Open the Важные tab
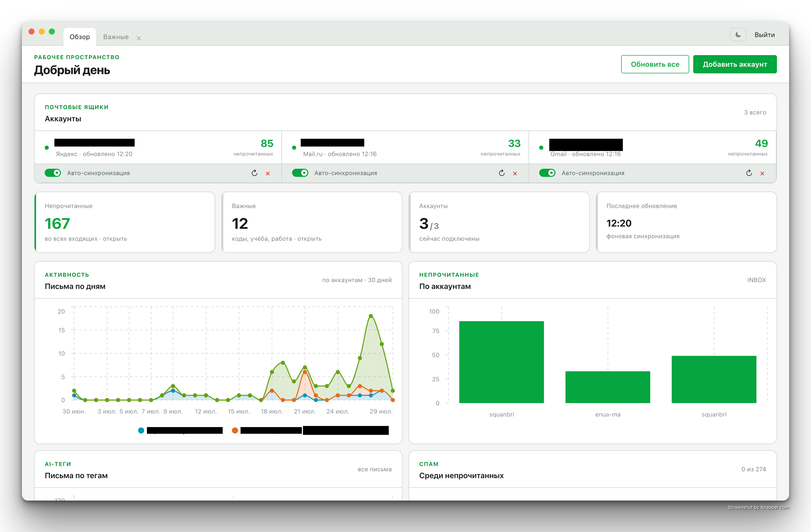The image size is (811, 532). 116,37
